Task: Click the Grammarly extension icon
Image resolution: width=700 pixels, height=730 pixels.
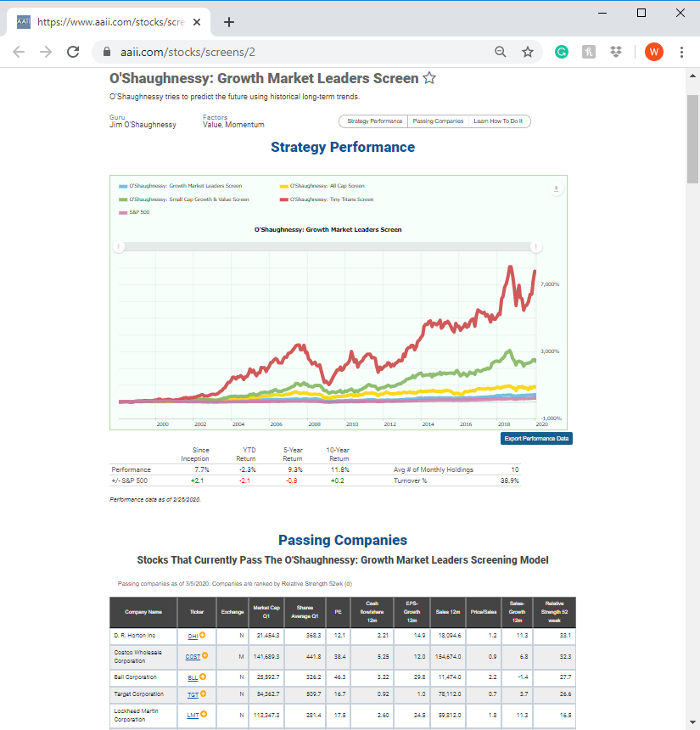Action: tap(562, 52)
